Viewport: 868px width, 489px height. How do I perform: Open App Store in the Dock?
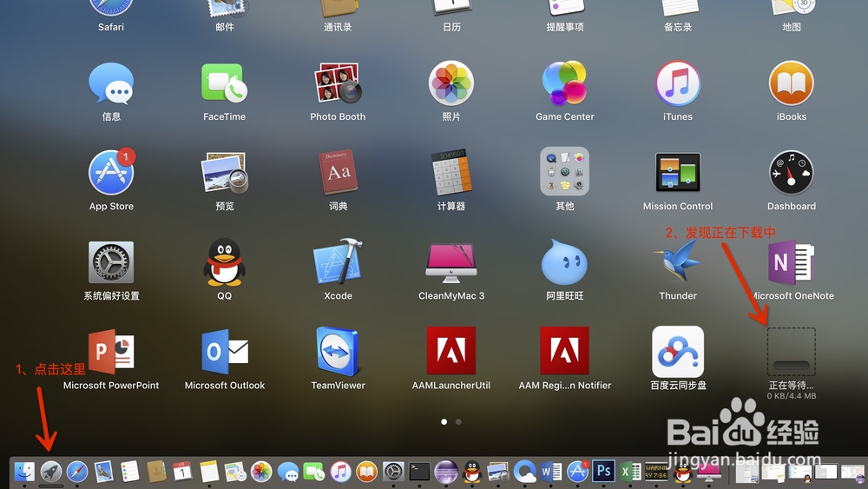point(577,472)
